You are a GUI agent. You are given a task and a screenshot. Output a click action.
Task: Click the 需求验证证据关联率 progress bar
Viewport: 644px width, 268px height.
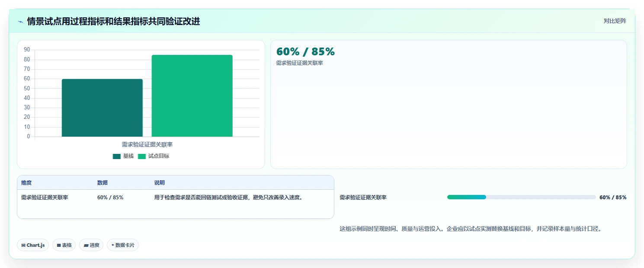pyautogui.click(x=521, y=197)
